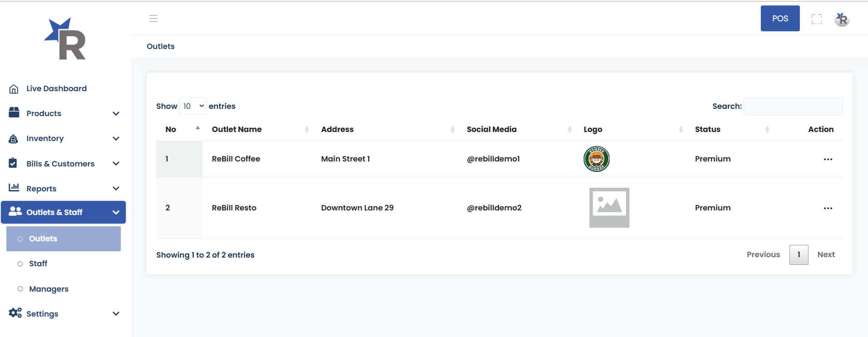Click the Live Dashboard home icon
Screen dimensions: 868x337
[14, 89]
